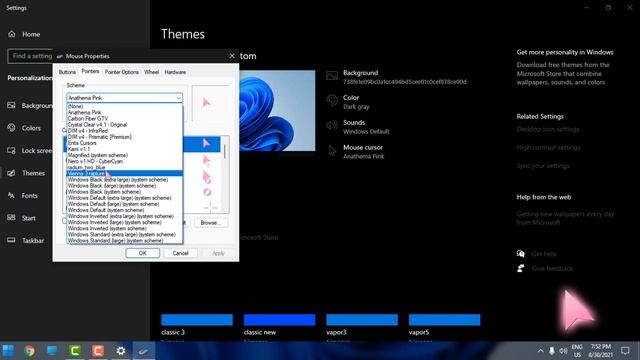
Task: Open Background personalization icon in sidebar
Action: 11,105
